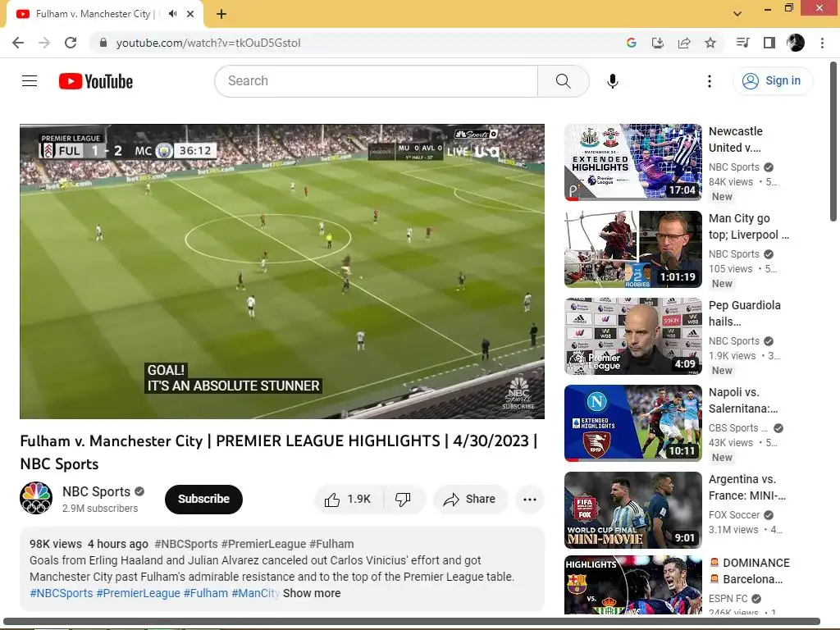Install app via address bar download icon
The image size is (840, 630).
[x=657, y=43]
